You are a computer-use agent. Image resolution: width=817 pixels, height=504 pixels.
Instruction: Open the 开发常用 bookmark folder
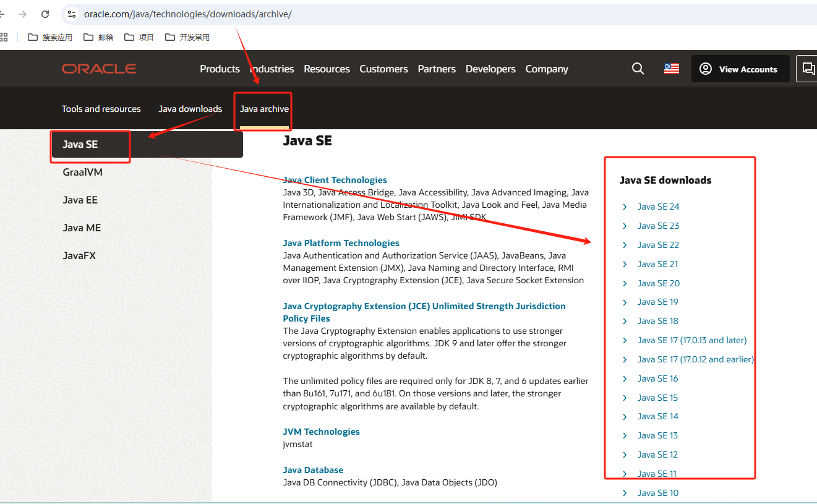click(x=187, y=37)
